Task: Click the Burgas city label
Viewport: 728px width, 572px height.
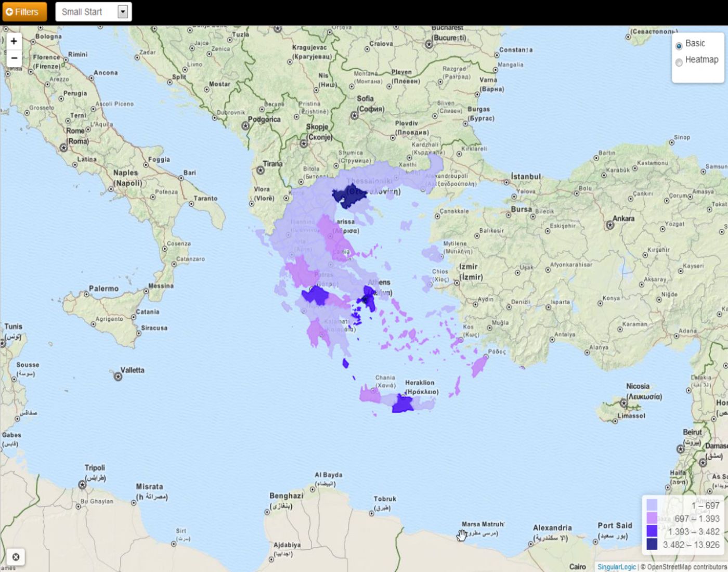Action: pyautogui.click(x=481, y=113)
